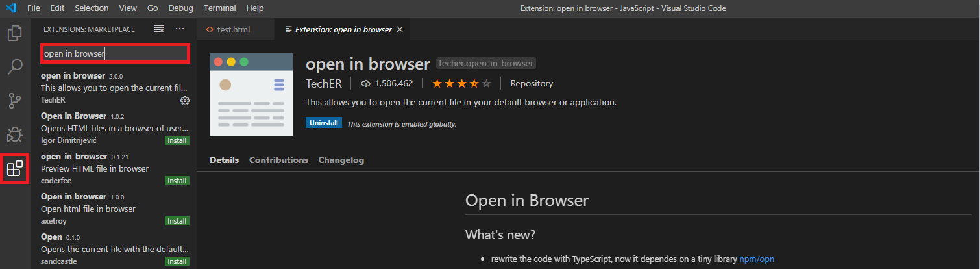Click the star rating of the extension
The height and width of the screenshot is (269, 980).
tap(461, 83)
